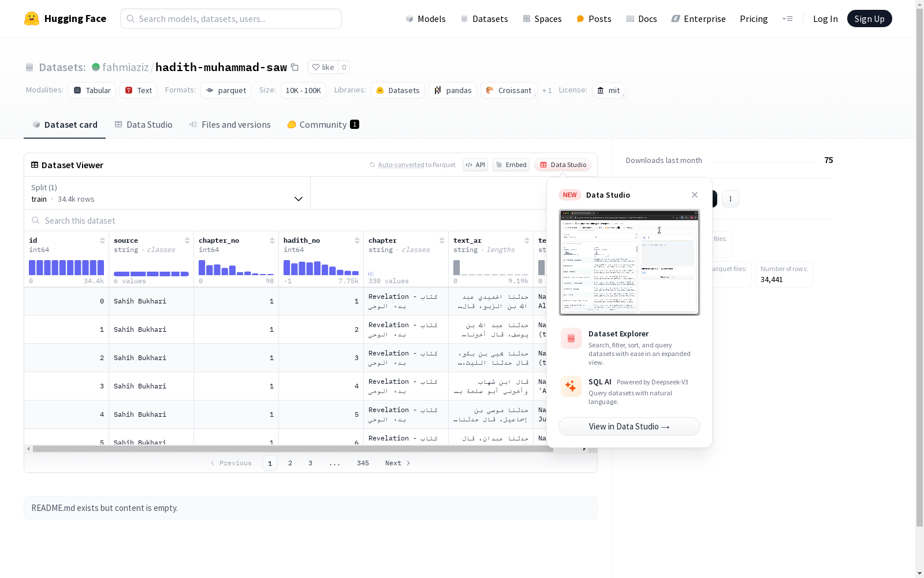Click the chapter_no distribution histogram
The width and height of the screenshot is (924, 578).
click(236, 268)
